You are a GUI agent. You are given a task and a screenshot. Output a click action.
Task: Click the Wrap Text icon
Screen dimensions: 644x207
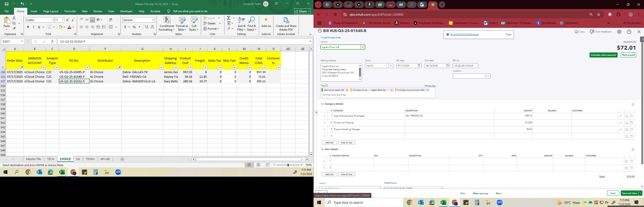pos(111,20)
